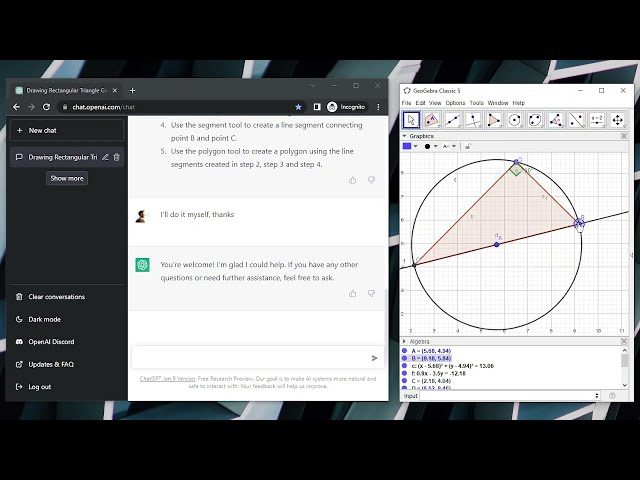The image size is (640, 480).
Task: Open the Chrome tab search chevron
Action: point(313,86)
